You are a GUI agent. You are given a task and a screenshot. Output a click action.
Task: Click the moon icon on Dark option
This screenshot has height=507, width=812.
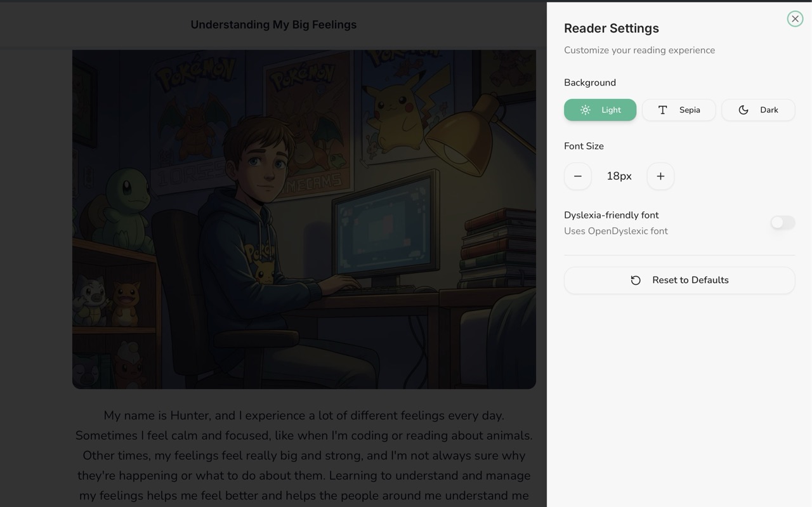(742, 109)
